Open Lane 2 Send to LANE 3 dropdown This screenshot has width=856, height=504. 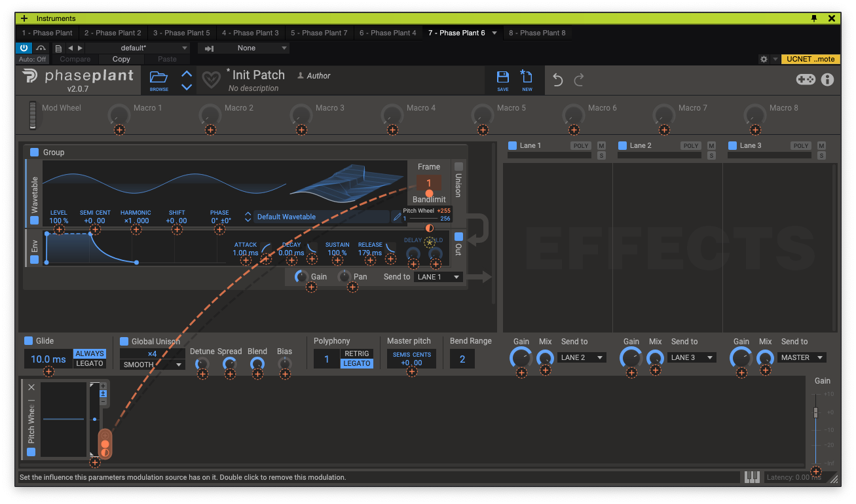coord(692,357)
